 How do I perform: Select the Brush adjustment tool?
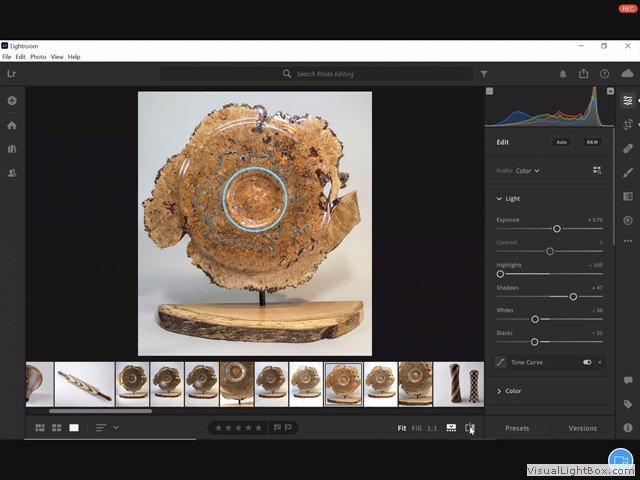click(628, 172)
